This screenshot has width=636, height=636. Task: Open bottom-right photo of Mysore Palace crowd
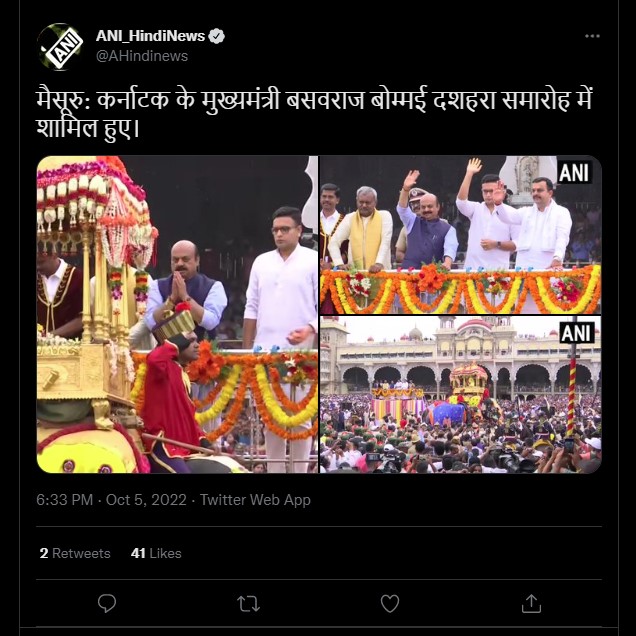(460, 395)
